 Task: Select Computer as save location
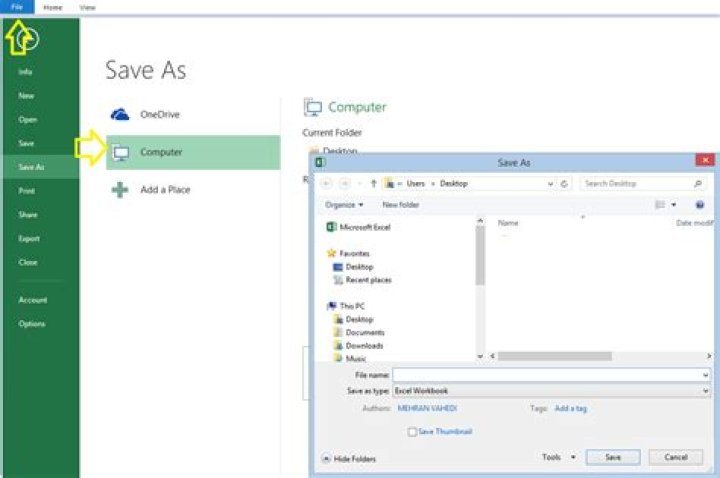tap(193, 152)
